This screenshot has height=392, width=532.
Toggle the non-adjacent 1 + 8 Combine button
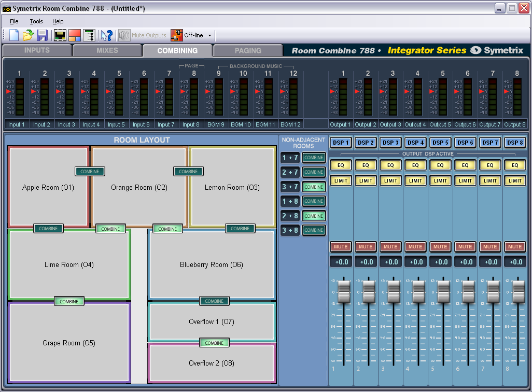(314, 201)
